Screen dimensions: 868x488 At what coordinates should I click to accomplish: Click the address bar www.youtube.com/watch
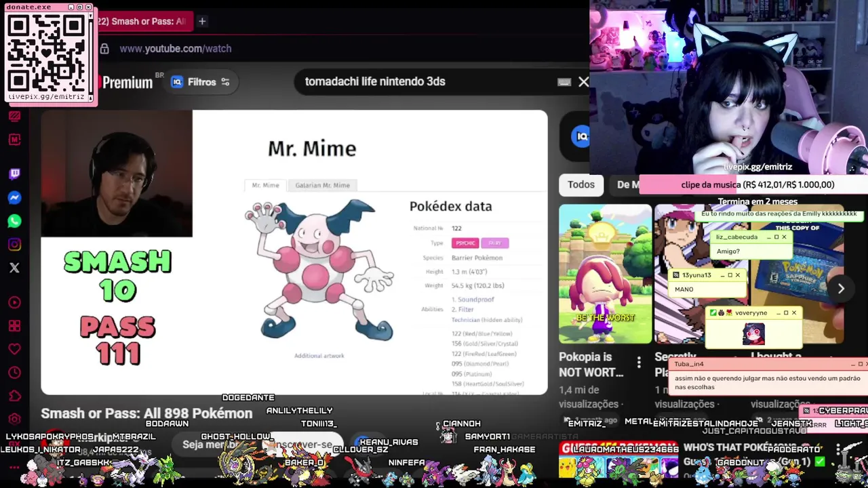[x=176, y=49]
